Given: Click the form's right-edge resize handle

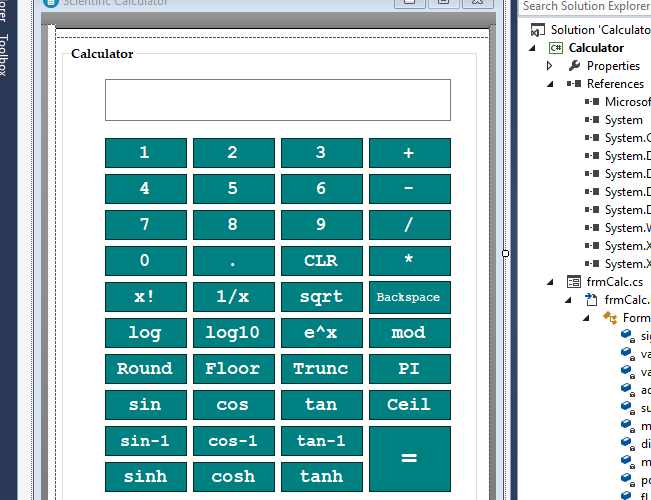Looking at the screenshot, I should click(x=505, y=253).
